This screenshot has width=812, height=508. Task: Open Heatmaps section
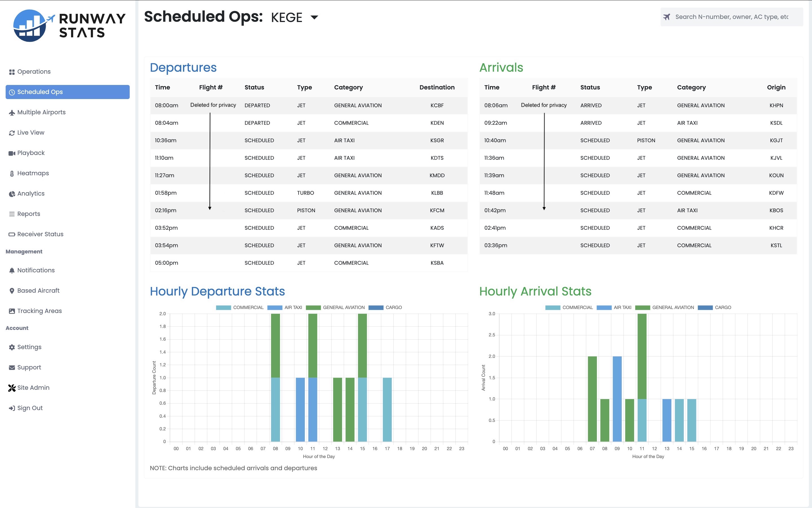tap(67, 173)
